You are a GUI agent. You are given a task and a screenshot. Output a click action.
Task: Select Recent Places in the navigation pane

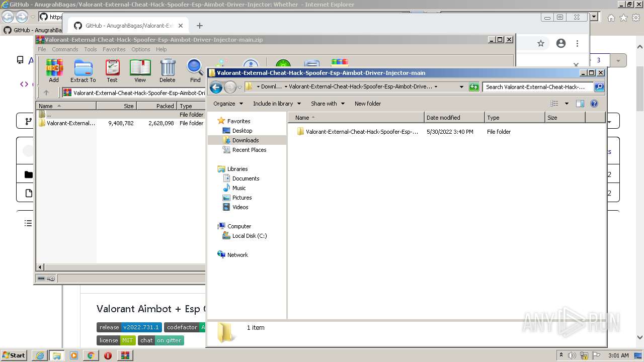click(x=249, y=150)
